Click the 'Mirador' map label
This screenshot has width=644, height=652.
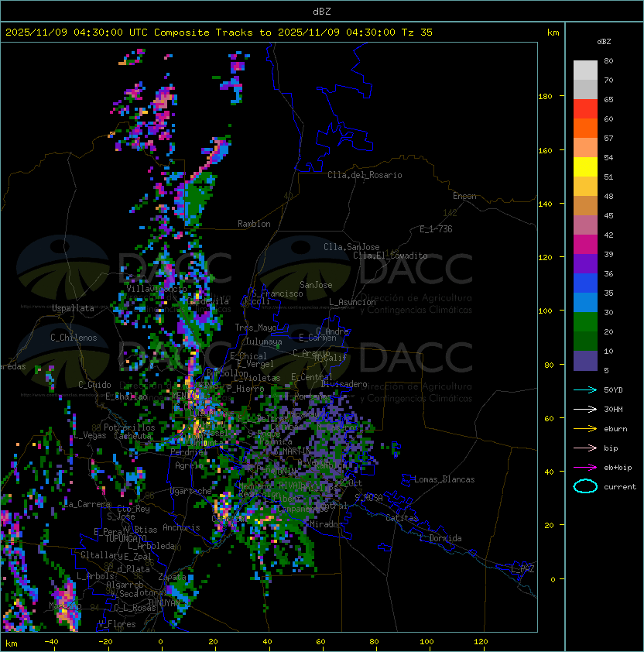click(326, 524)
